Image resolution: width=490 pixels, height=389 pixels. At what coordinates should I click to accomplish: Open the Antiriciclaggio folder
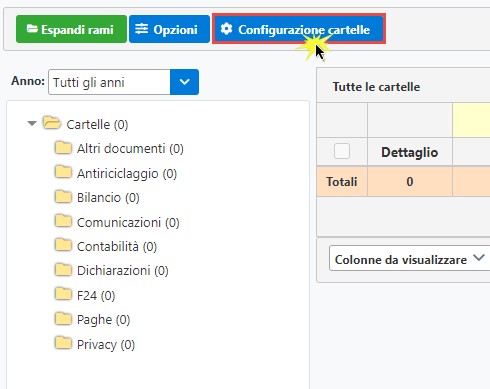pos(127,173)
